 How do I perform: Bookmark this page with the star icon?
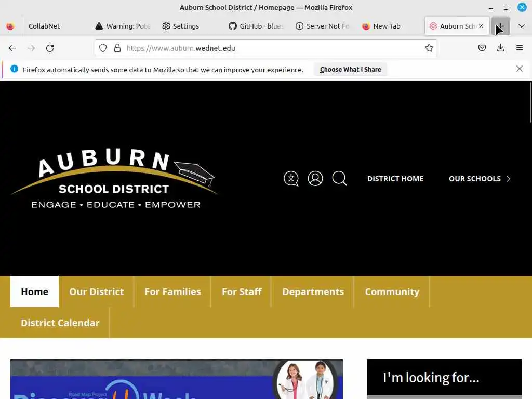[x=429, y=48]
